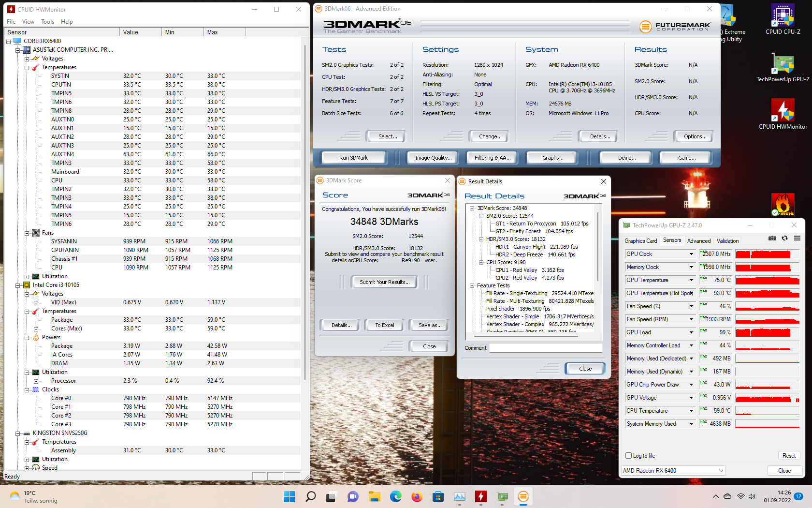Screen dimensions: 812x508
Task: Collapse the SM2.0 Score node in Result Details
Action: pyautogui.click(x=481, y=216)
